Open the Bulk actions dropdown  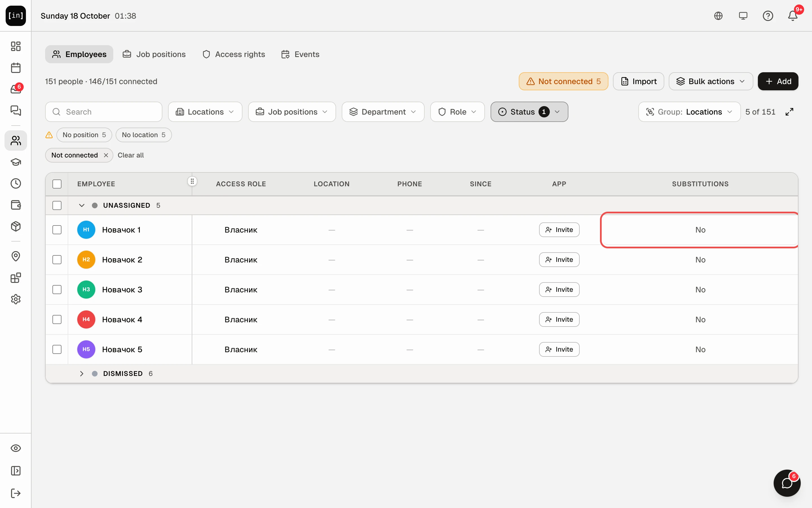pyautogui.click(x=711, y=81)
